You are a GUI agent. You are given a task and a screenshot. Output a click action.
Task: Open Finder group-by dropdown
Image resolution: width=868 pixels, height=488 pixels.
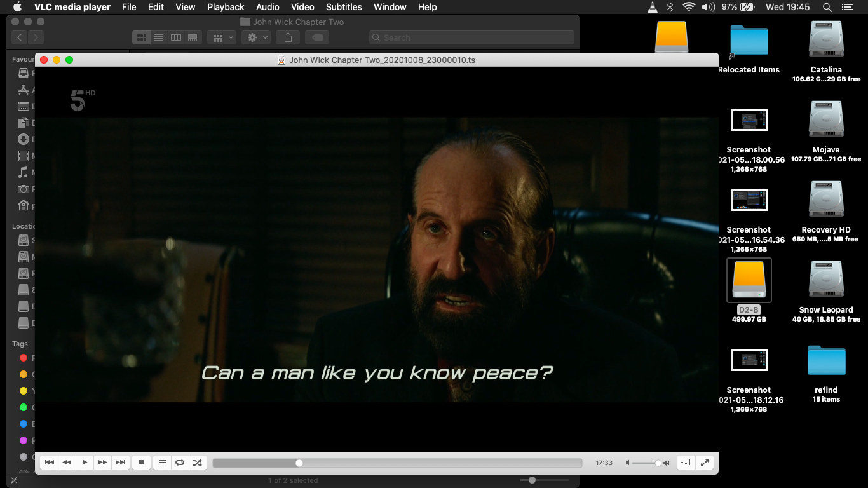coord(222,37)
